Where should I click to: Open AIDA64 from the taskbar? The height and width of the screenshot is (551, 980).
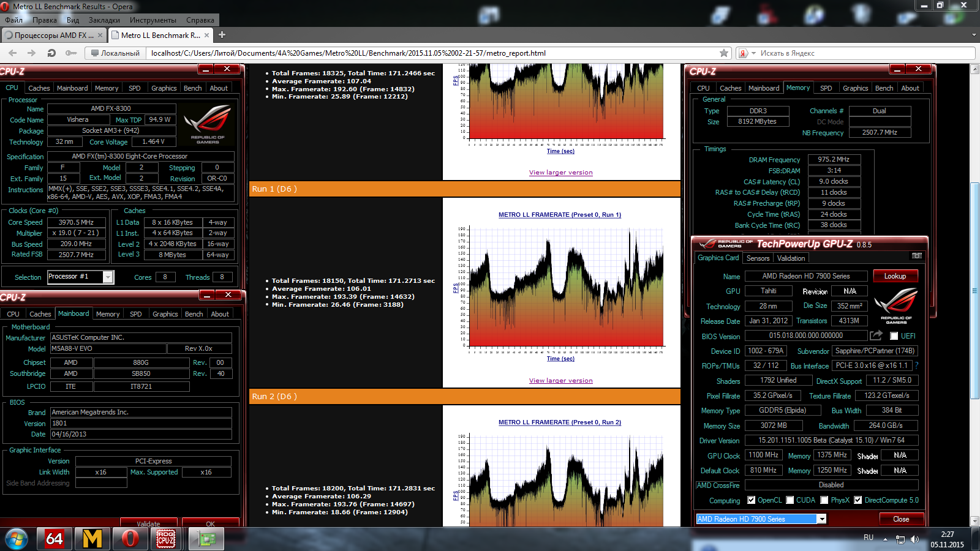[55, 539]
